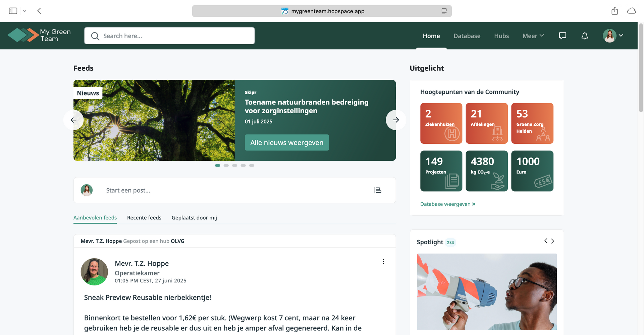This screenshot has height=335, width=644.
Task: Click the iCloud tabs icon
Action: pos(632,11)
